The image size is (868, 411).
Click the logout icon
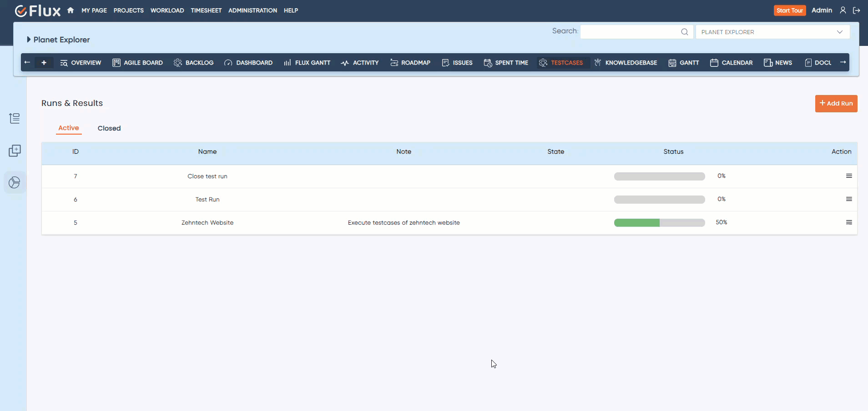(856, 10)
